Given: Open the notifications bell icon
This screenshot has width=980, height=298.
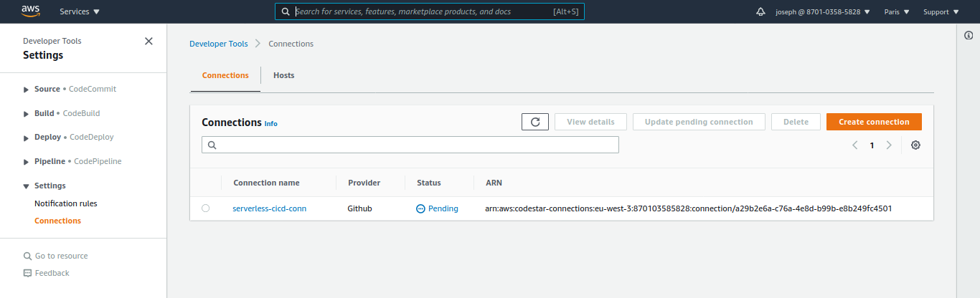Looking at the screenshot, I should 760,12.
